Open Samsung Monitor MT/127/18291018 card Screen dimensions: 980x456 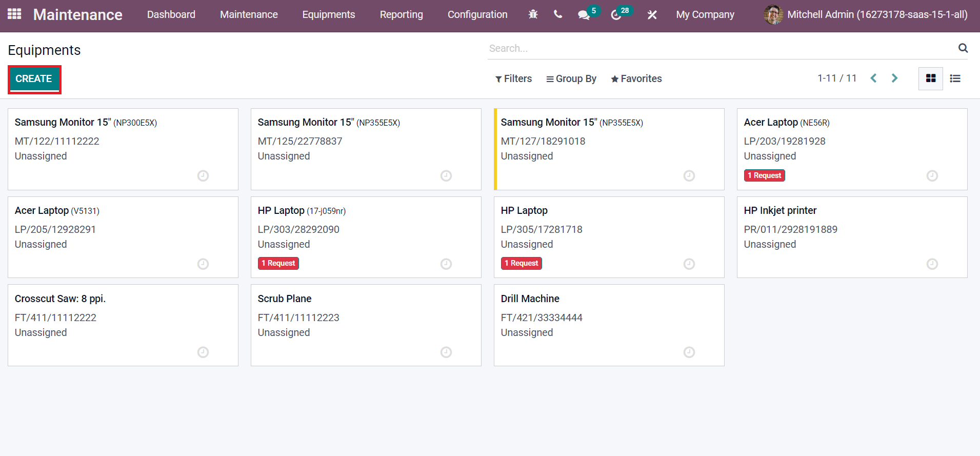click(609, 149)
